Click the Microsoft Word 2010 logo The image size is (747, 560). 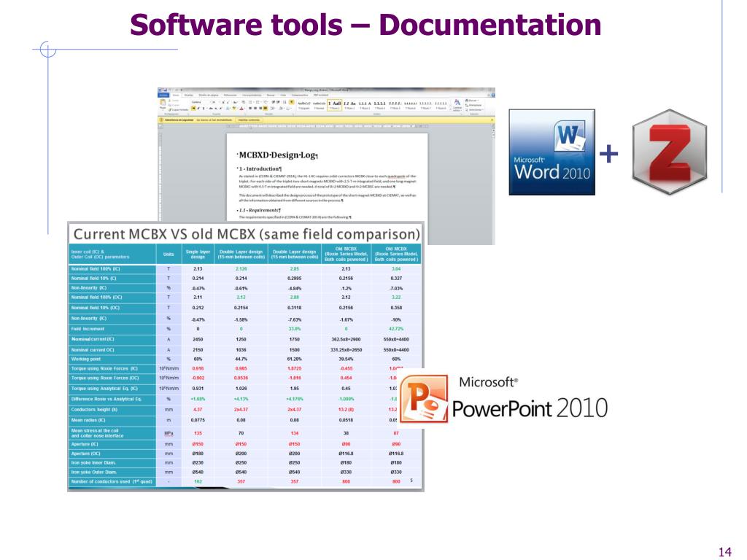551,152
